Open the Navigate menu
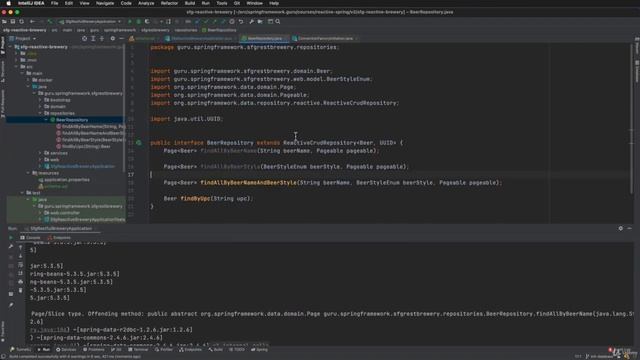This screenshot has height=360, width=640. (x=105, y=3)
